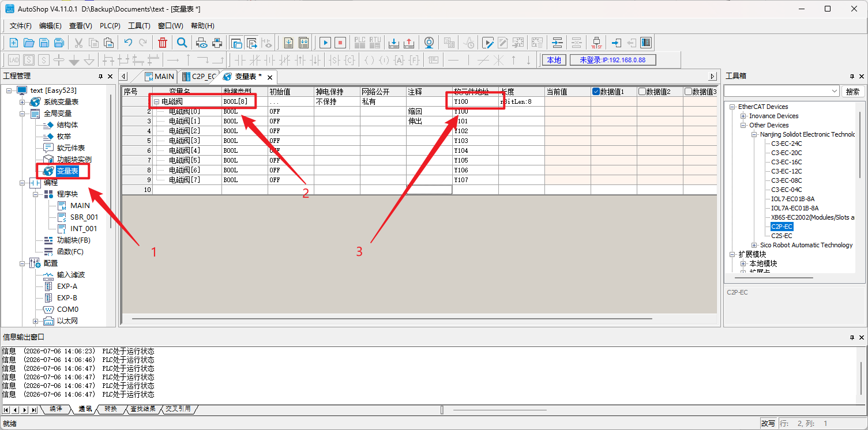The image size is (868, 430).
Task: Print with the printer icon
Action: click(x=217, y=43)
